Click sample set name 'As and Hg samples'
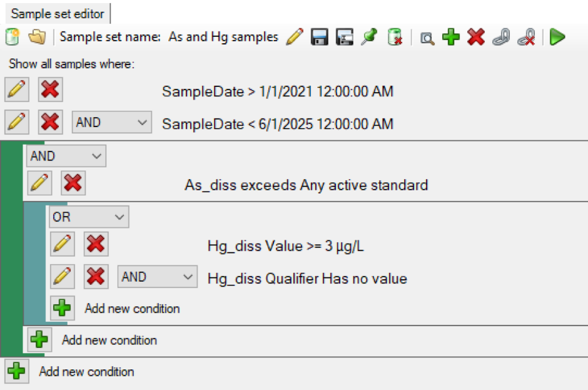Screen dimensions: 588x390 [223, 37]
